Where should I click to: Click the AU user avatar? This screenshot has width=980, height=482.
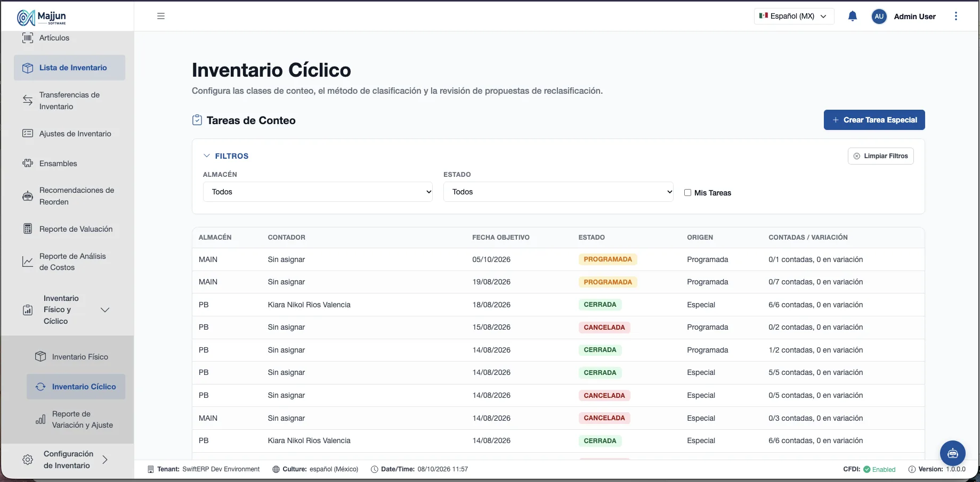click(x=879, y=16)
